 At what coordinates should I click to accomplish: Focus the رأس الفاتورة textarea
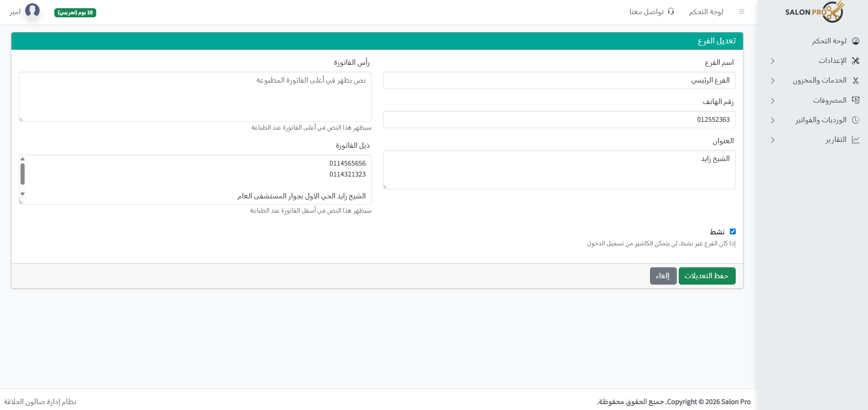pos(195,97)
